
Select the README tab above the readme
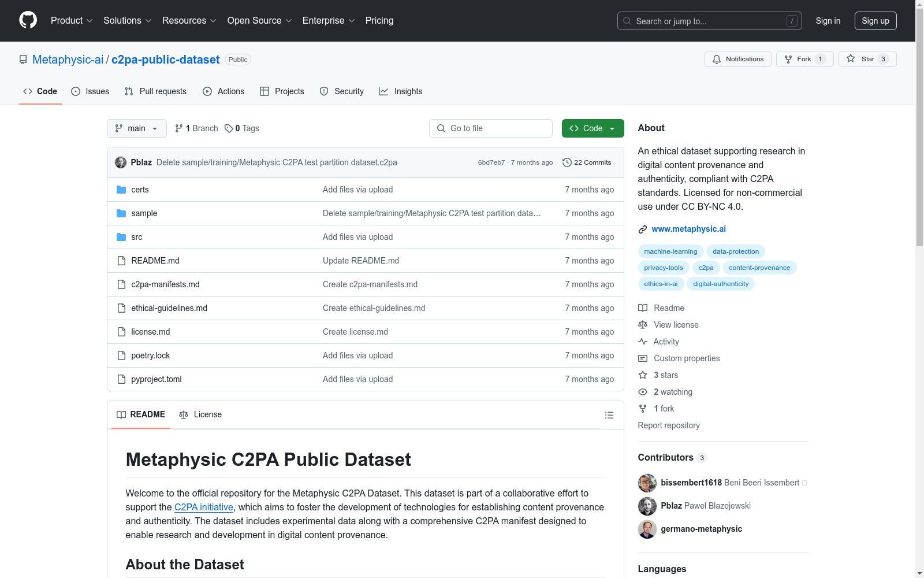tap(141, 414)
